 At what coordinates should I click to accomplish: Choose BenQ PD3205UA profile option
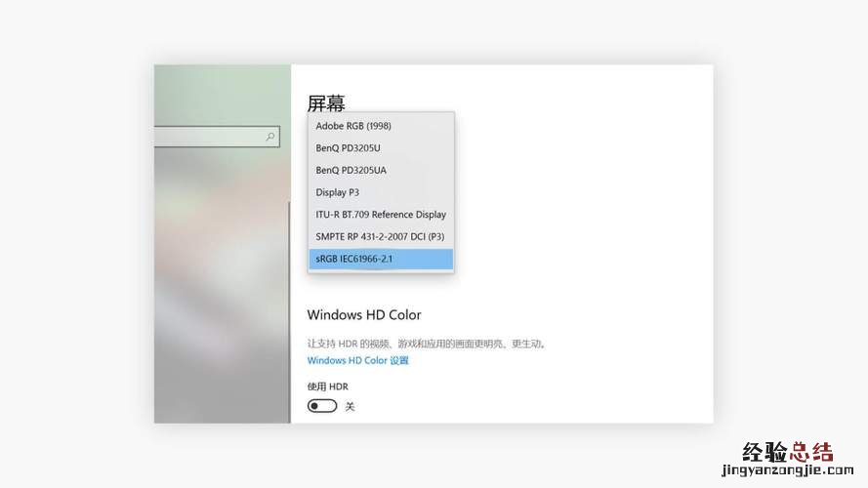click(381, 171)
